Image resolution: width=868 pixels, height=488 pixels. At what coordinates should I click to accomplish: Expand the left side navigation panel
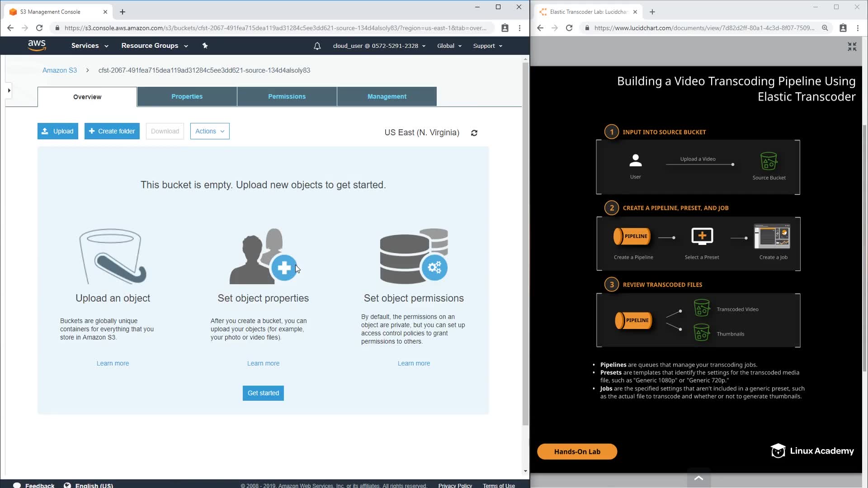coord(9,90)
